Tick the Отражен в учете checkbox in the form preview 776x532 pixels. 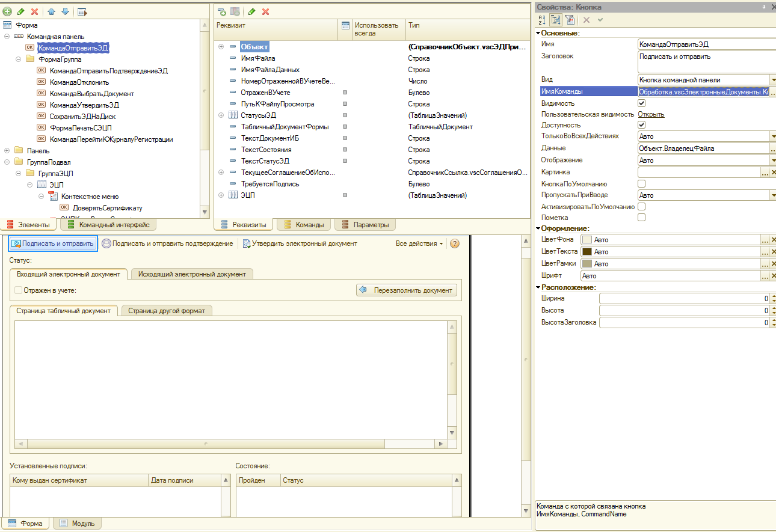(x=19, y=290)
